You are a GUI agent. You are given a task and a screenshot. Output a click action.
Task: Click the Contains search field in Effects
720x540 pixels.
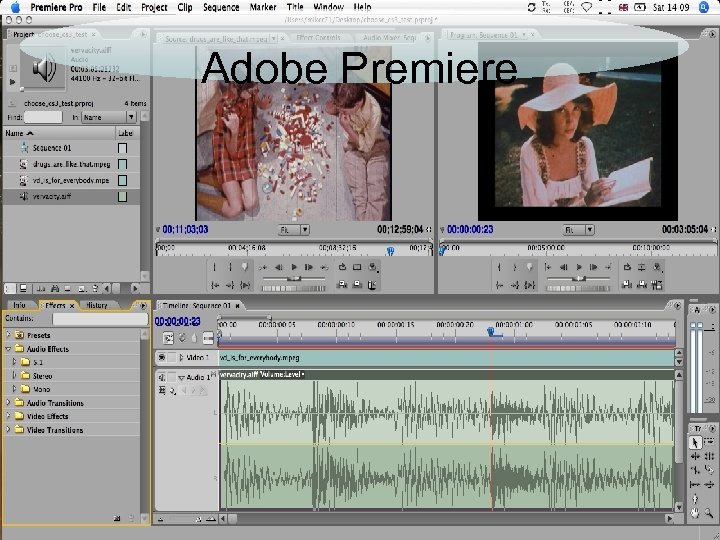pos(98,319)
